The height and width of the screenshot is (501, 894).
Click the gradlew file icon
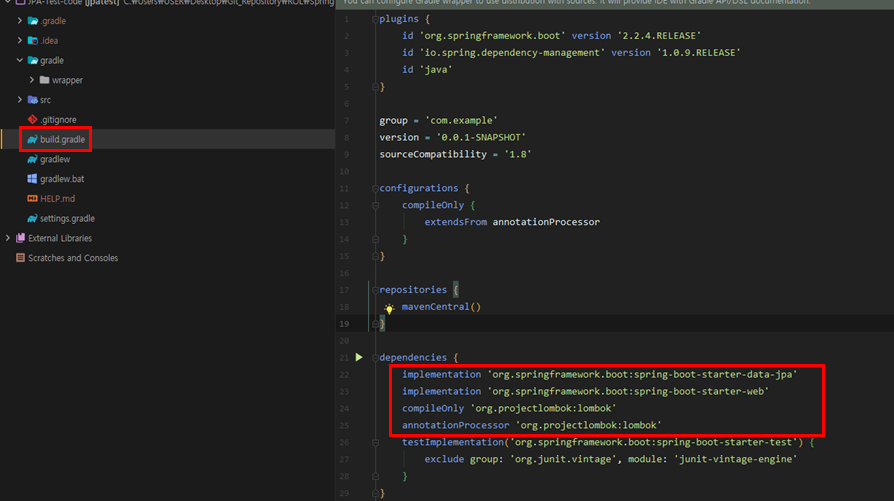[x=32, y=159]
